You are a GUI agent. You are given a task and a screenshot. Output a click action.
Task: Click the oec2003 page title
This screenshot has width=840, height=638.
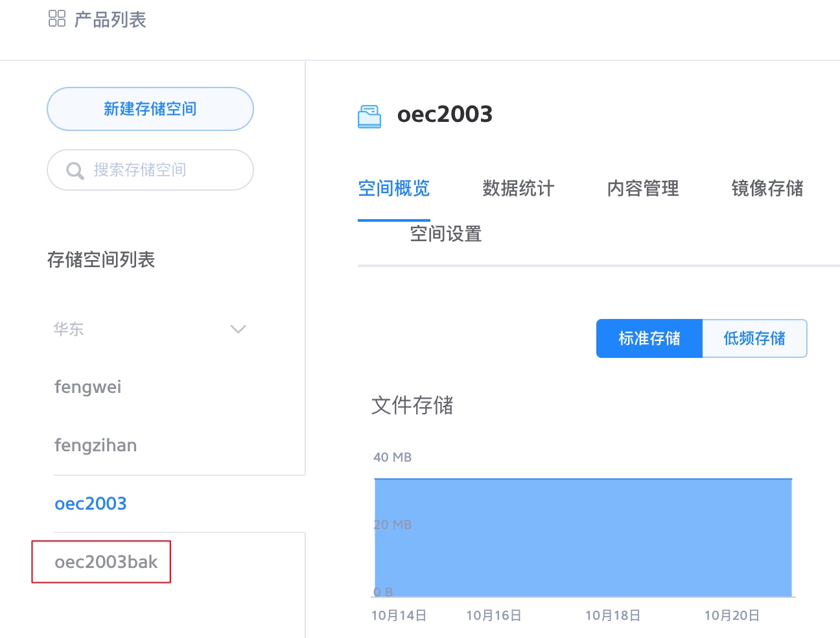[445, 115]
